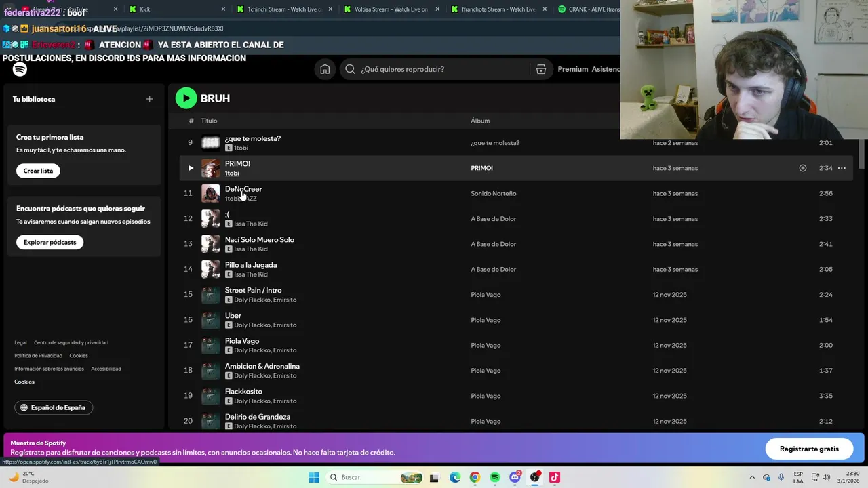The width and height of the screenshot is (868, 488).
Task: Play the PRIMO! track row arrow
Action: coord(191,168)
